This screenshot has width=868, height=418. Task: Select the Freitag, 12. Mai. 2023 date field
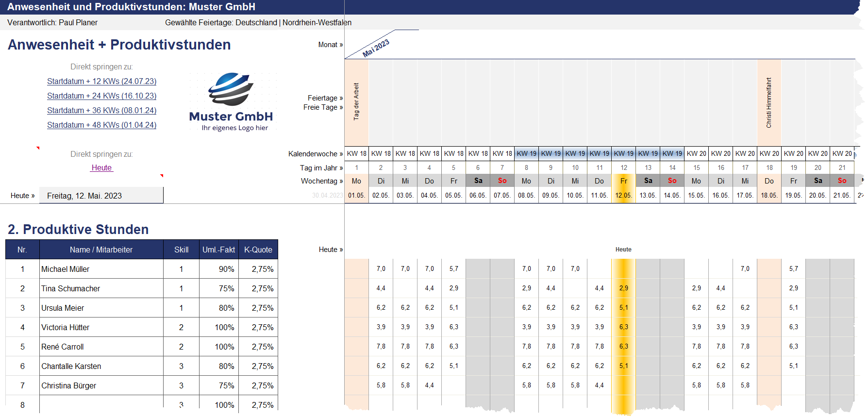(x=101, y=196)
